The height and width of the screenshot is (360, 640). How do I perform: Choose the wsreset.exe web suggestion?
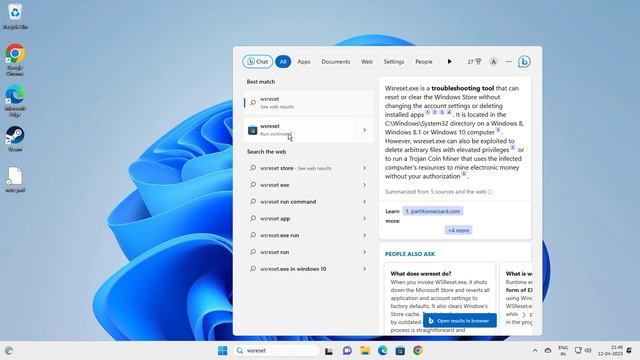tap(302, 185)
